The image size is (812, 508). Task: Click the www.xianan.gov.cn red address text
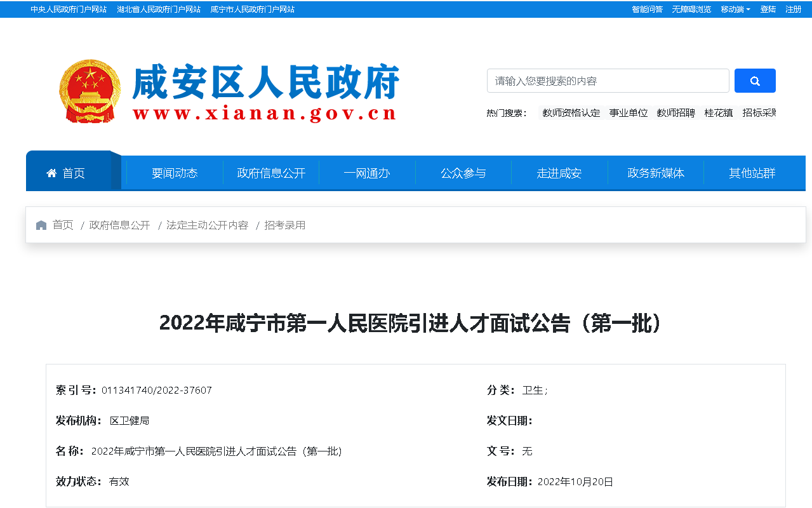(x=265, y=114)
